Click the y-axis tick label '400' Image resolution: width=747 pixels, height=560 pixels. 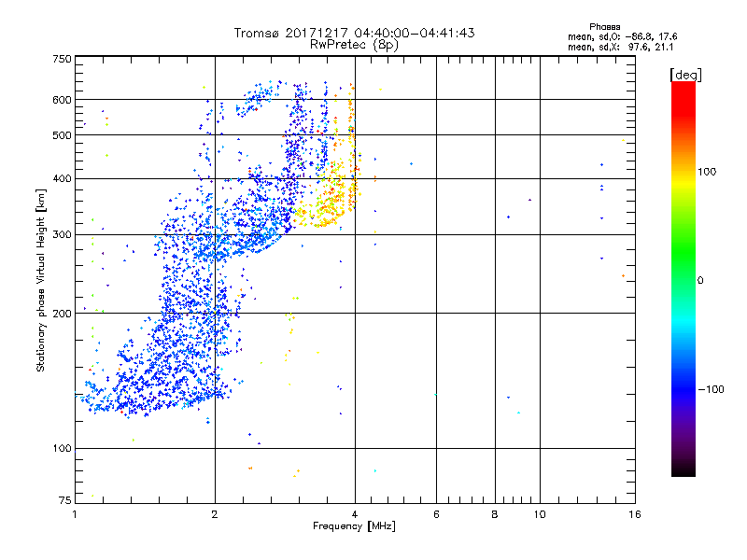pyautogui.click(x=62, y=179)
